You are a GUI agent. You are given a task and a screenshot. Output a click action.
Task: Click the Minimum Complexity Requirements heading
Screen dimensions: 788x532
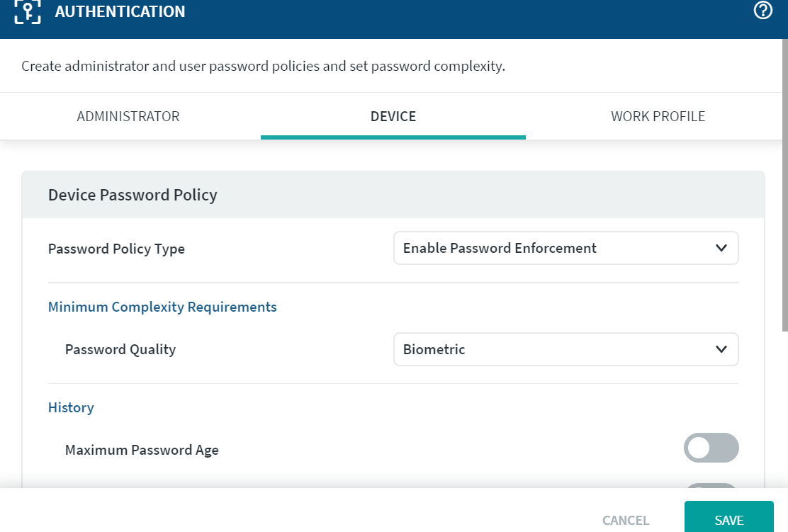click(162, 307)
